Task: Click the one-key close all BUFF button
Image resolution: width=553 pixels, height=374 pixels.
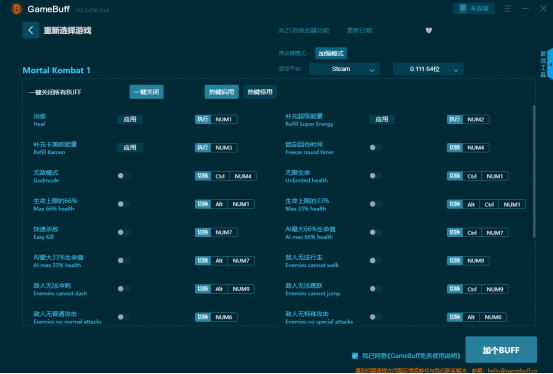Action: click(146, 92)
